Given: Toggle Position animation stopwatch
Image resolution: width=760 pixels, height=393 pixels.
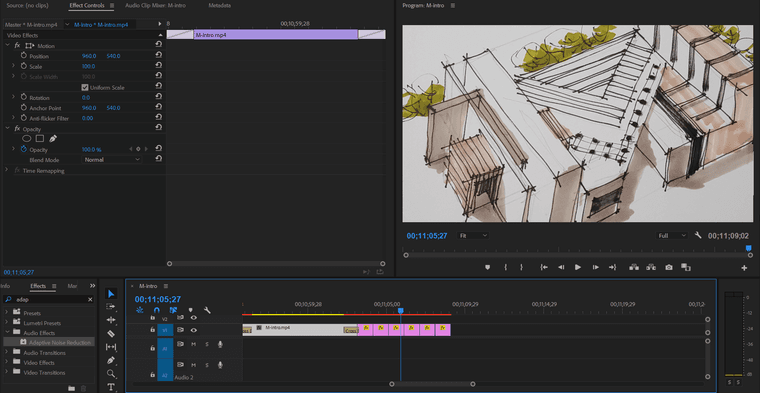Looking at the screenshot, I should click(24, 56).
